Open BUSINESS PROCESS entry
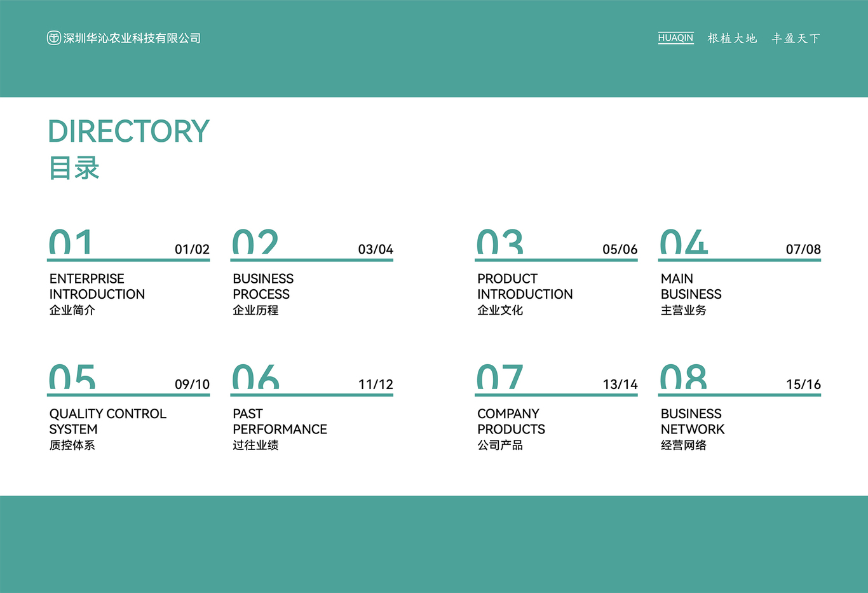Viewport: 868px width, 593px height. (x=263, y=287)
